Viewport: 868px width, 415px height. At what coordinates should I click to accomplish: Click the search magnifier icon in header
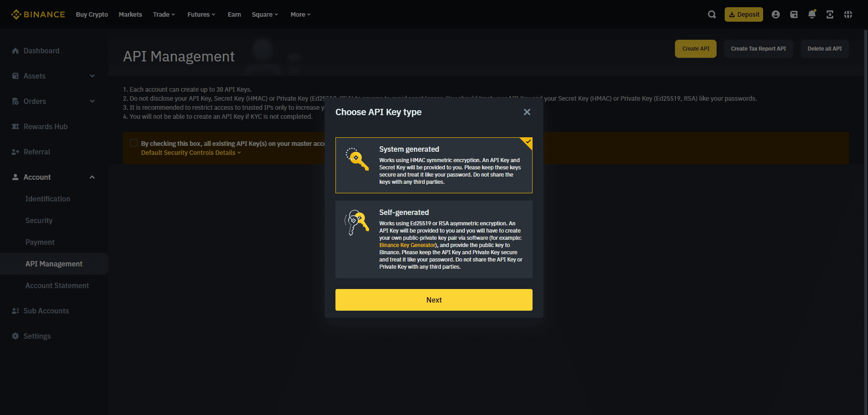712,14
